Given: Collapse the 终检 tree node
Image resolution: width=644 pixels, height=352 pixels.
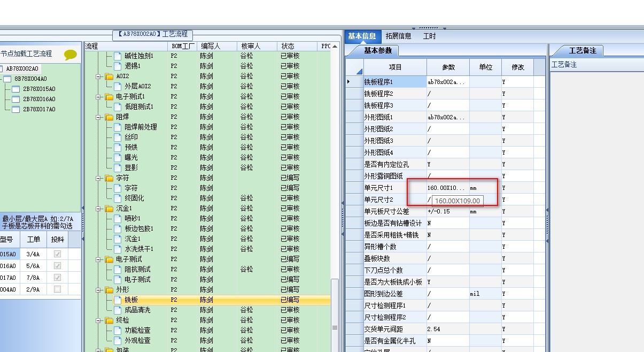Looking at the screenshot, I should pyautogui.click(x=98, y=320).
